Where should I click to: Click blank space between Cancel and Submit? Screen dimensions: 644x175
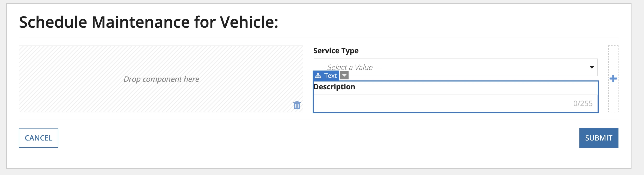[x=319, y=138]
